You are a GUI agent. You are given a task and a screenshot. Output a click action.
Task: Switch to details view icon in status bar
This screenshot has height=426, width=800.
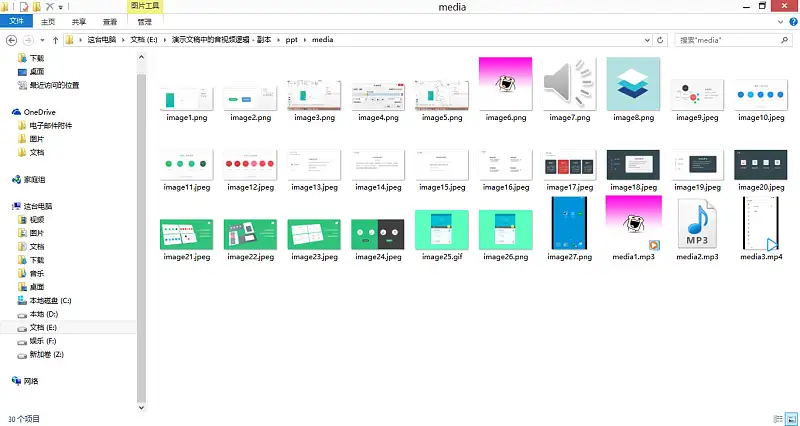tap(778, 419)
